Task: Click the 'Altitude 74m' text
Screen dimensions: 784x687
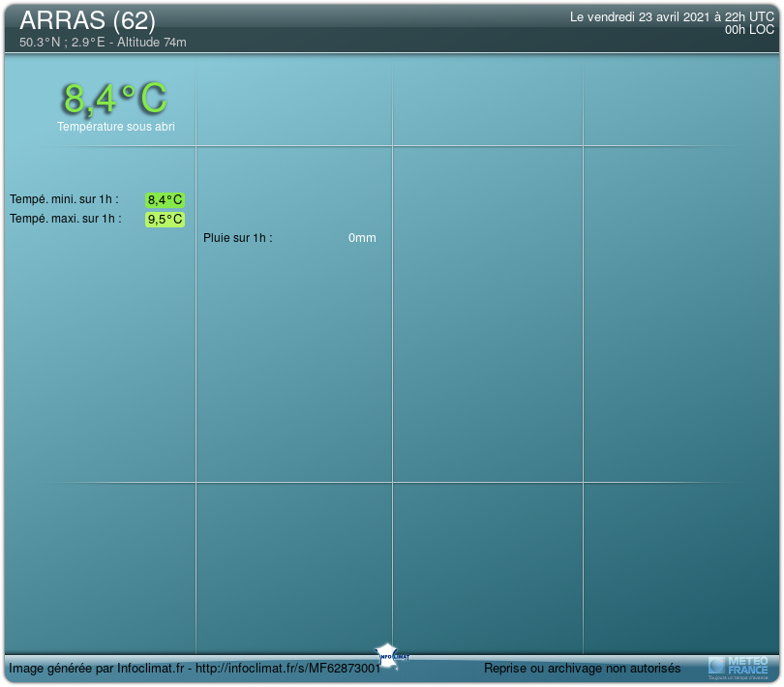Action: pyautogui.click(x=152, y=43)
